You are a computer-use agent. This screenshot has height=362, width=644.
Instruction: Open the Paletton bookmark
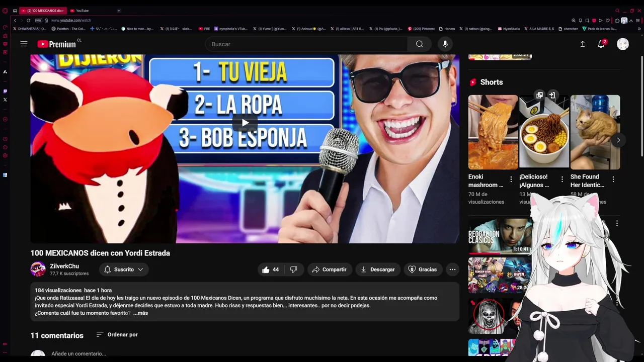pyautogui.click(x=68, y=29)
